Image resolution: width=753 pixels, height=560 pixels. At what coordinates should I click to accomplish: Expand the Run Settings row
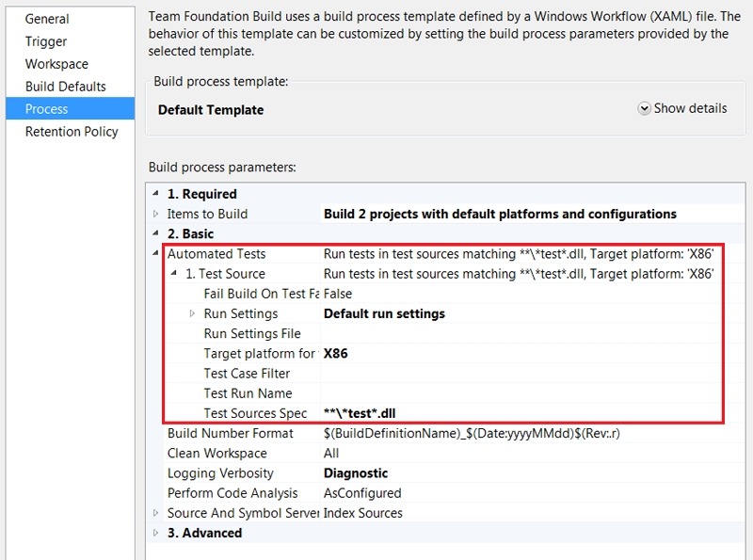coord(192,313)
